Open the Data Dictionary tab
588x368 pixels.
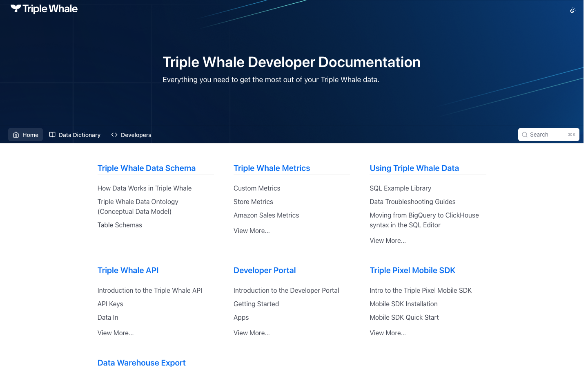point(75,135)
